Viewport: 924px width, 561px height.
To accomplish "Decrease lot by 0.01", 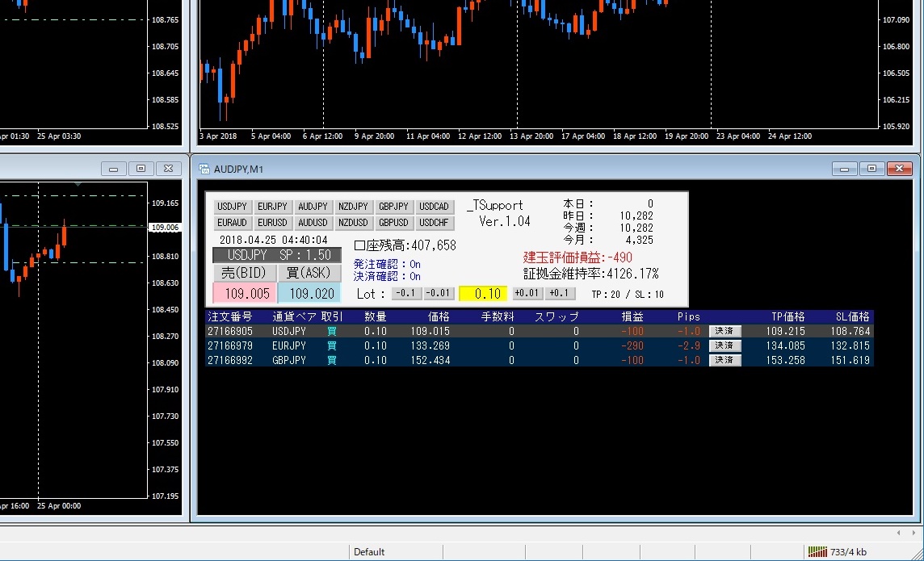I will (438, 293).
